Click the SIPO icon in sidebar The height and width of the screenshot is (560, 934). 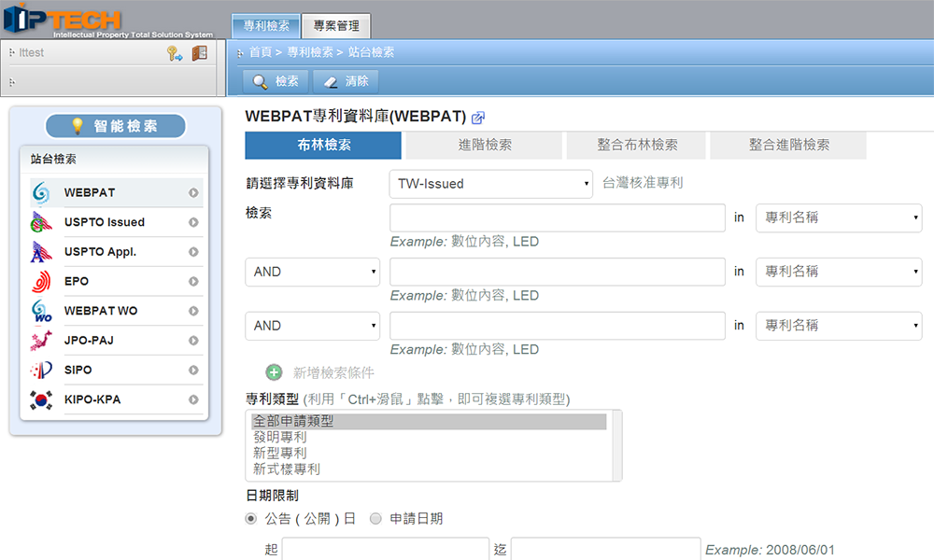(x=41, y=371)
